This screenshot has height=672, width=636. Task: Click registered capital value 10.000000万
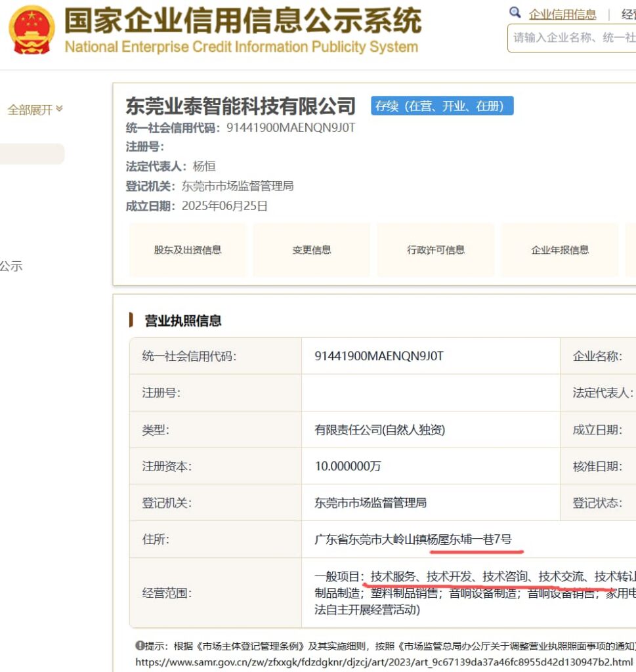click(348, 466)
